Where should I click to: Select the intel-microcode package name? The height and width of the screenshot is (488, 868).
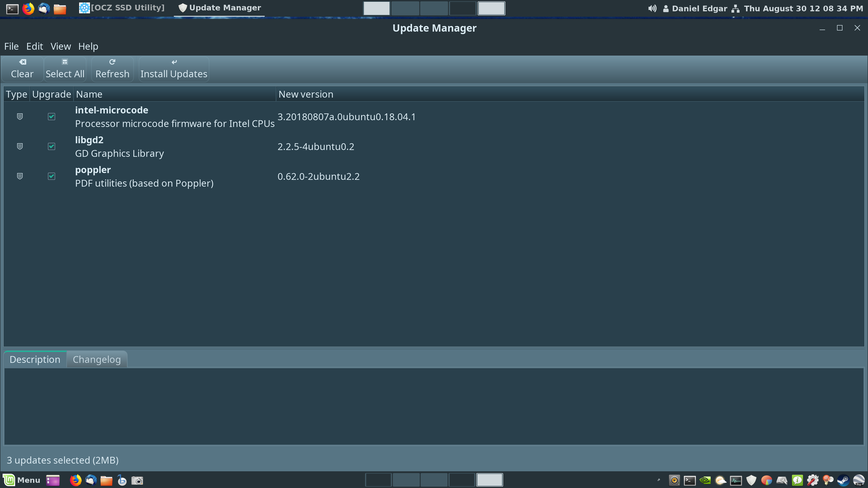pyautogui.click(x=111, y=110)
